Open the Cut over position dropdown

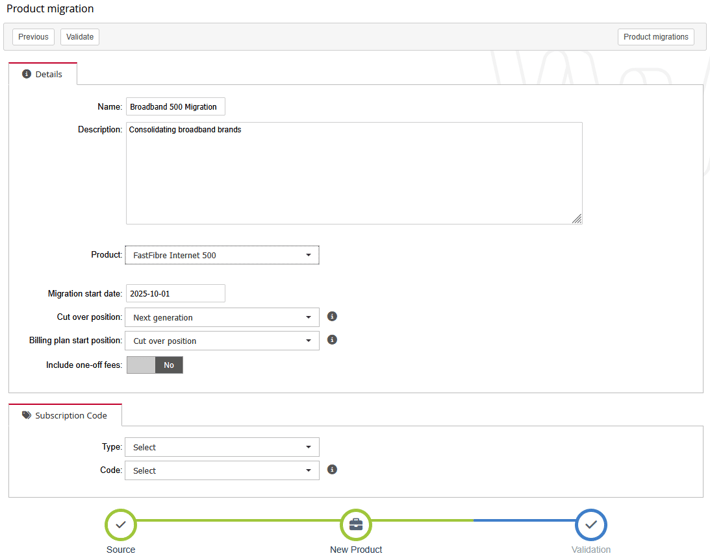tap(222, 317)
